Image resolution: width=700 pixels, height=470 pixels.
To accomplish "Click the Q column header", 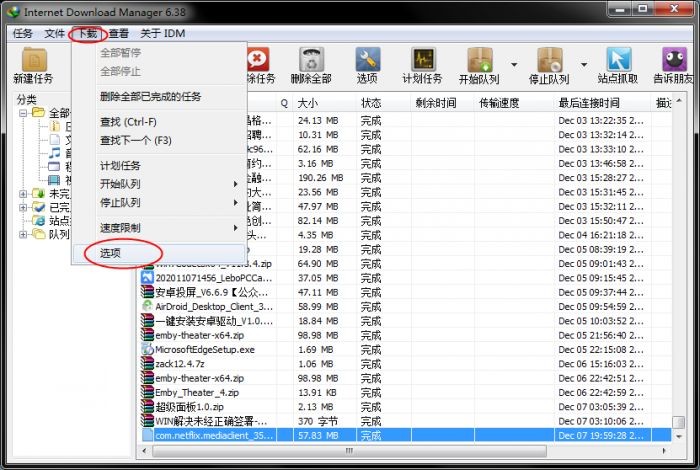I will tap(284, 103).
